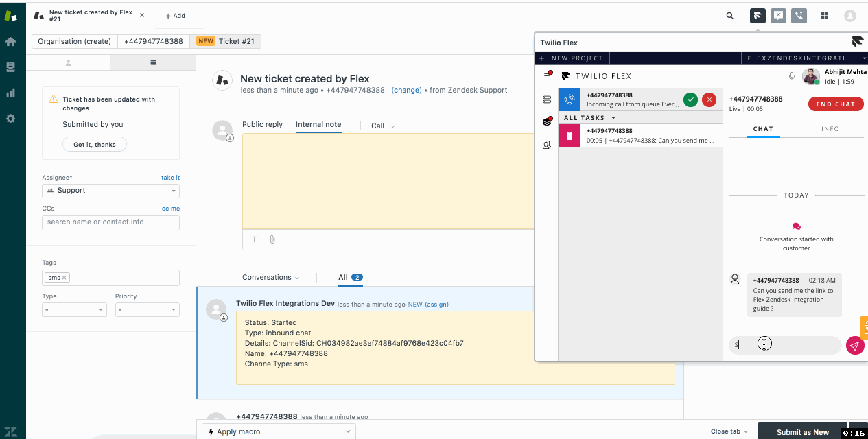Toggle text formatting T icon
This screenshot has height=439, width=868.
pyautogui.click(x=255, y=239)
